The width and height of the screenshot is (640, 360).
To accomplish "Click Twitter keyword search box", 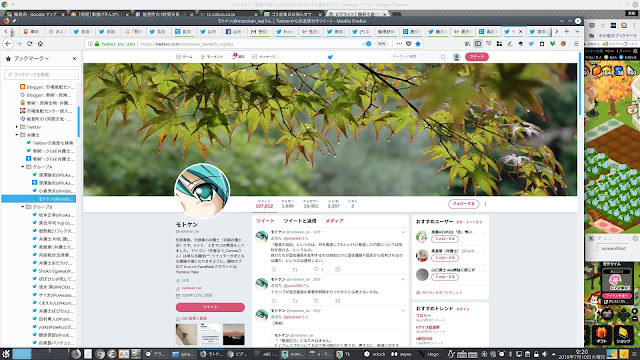I will [x=418, y=57].
